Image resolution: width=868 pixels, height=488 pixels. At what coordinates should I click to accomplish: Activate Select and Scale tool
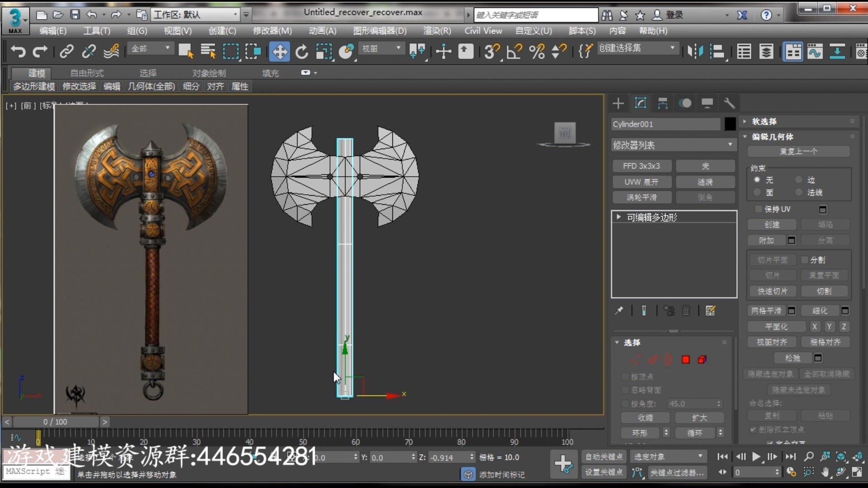324,51
